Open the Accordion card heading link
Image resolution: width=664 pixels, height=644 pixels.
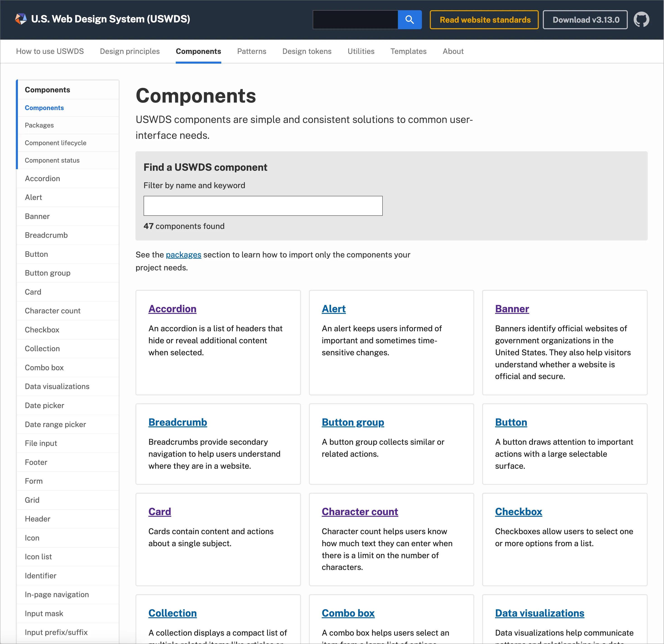tap(172, 309)
